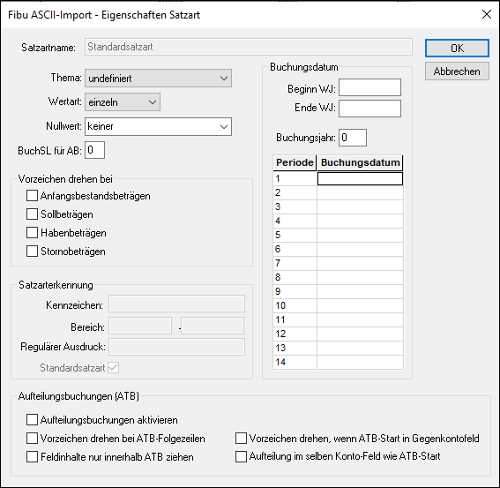Select the Buchungsdatum cell for Periode 12
Viewport: 500px width, 488px height.
pos(360,334)
